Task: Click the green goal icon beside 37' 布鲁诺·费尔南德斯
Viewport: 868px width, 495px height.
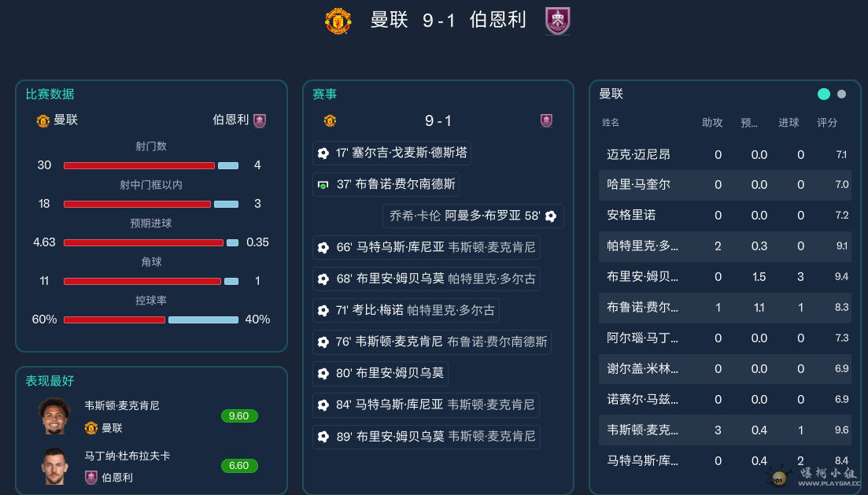Action: pyautogui.click(x=324, y=183)
